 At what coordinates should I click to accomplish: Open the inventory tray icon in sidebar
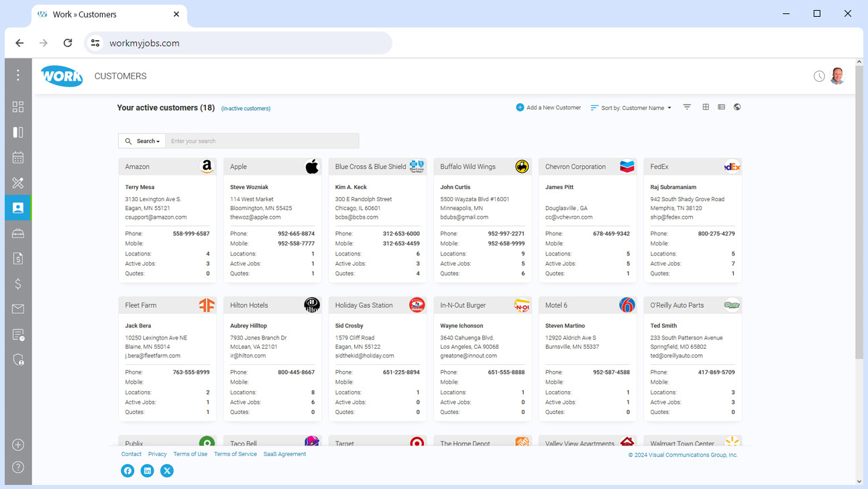[x=18, y=233]
